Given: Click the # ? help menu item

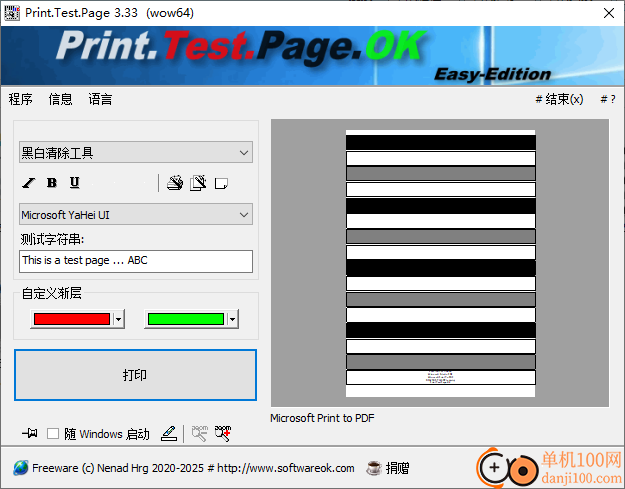Looking at the screenshot, I should [x=608, y=99].
